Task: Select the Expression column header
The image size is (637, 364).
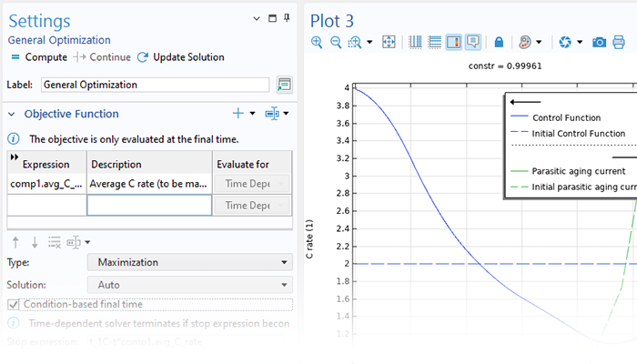Action: click(x=46, y=163)
